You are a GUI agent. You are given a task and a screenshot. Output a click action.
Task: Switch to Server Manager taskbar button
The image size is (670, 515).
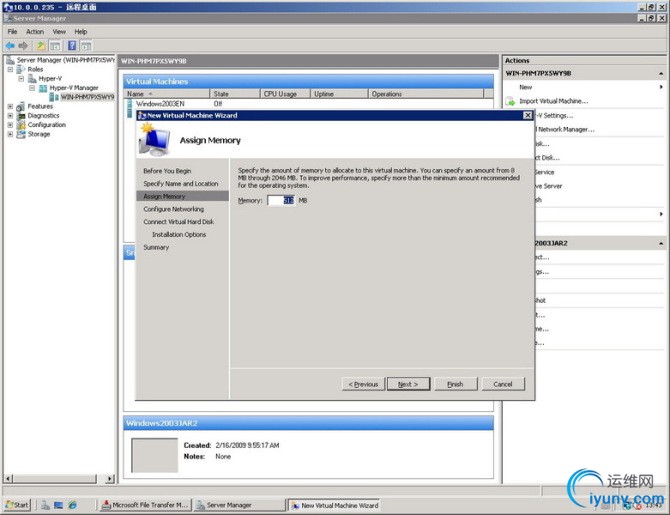coord(239,505)
